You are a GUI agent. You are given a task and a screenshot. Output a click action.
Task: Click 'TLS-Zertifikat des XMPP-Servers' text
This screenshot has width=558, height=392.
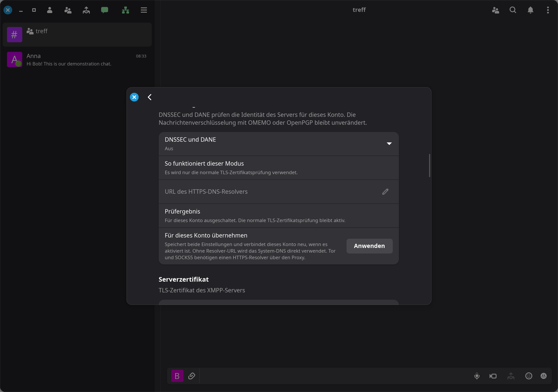[202, 290]
